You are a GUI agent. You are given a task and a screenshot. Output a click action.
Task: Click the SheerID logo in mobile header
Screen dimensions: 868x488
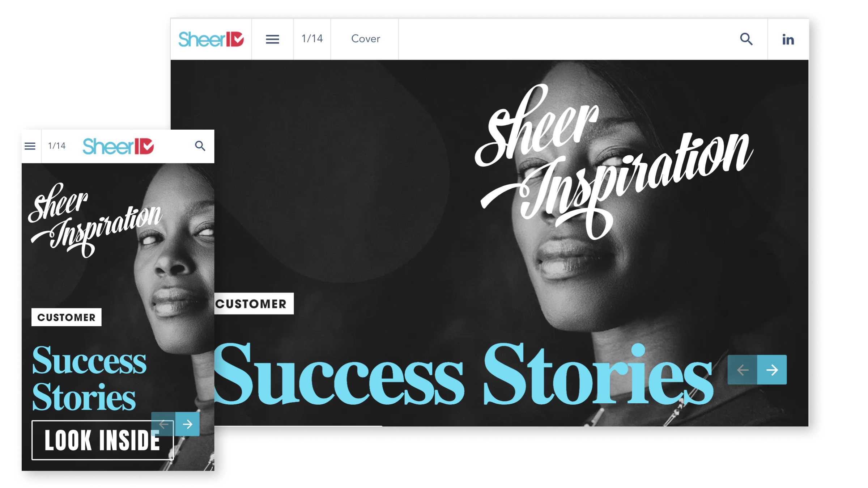coord(118,146)
